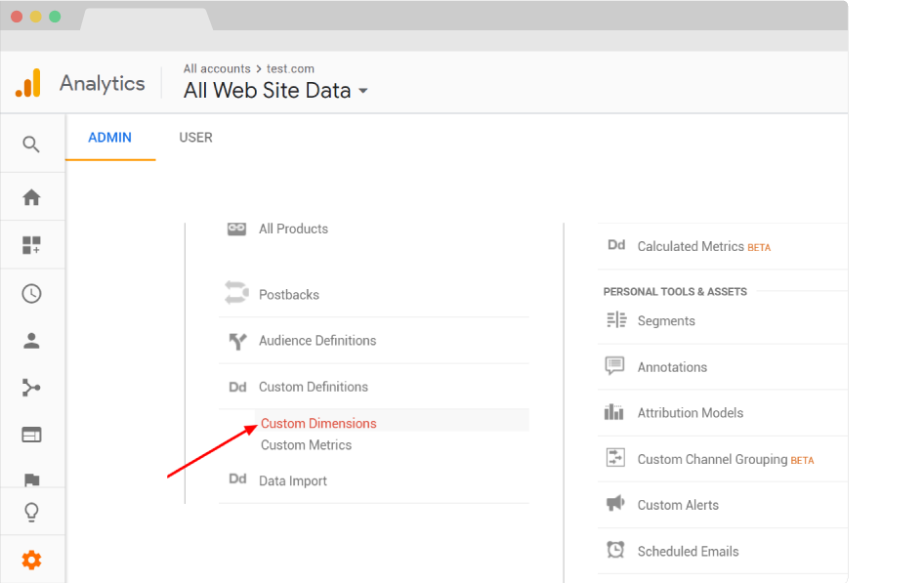Open Custom Dimensions
Image resolution: width=924 pixels, height=583 pixels.
pos(316,423)
